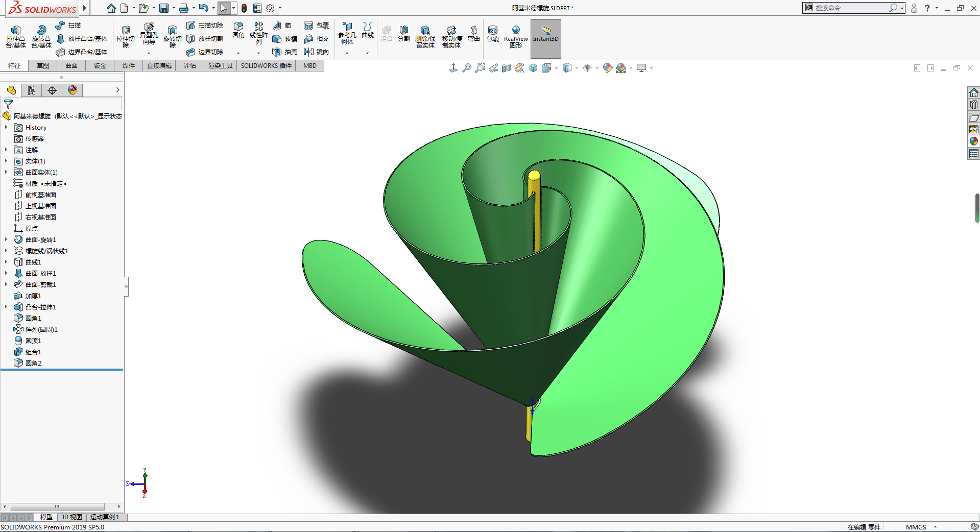Screen dimensions: 980x532
Task: Click the 筋 rib tool
Action: (282, 26)
